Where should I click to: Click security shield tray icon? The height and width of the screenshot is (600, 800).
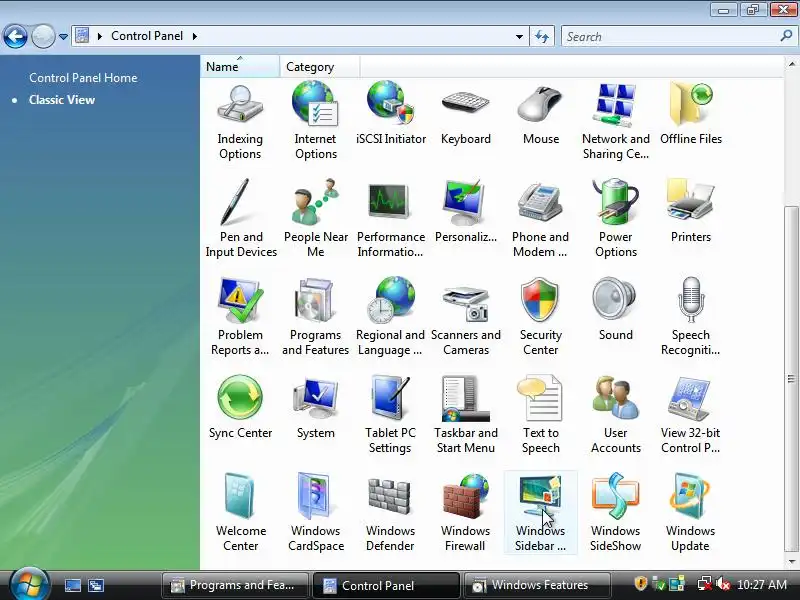tap(640, 584)
